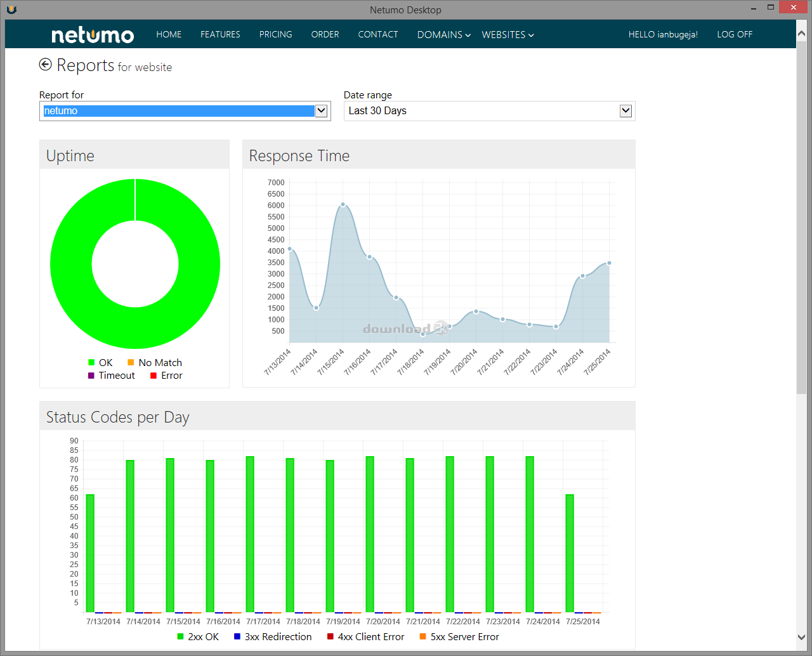Screen dimensions: 812x656
Task: Toggle the Timeout legend swatch
Action: [91, 376]
